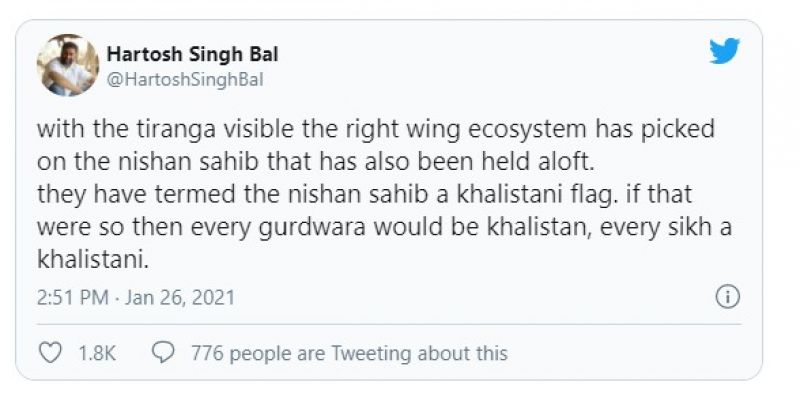
Task: Click the Jan 26, 2021 date
Action: click(x=181, y=298)
